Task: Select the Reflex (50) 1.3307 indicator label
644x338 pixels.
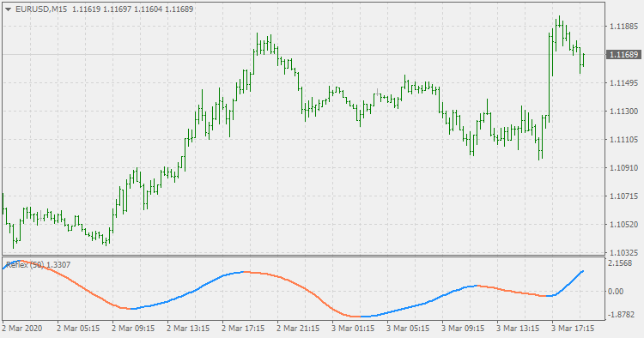Action: point(38,265)
